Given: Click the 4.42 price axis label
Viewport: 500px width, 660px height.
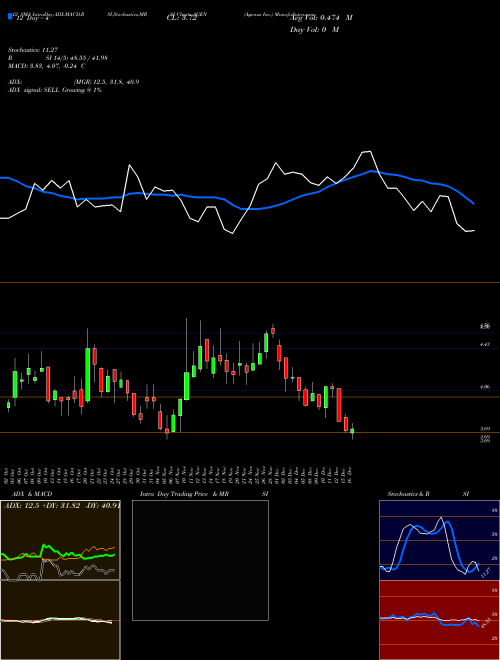Looking at the screenshot, I should click(484, 344).
